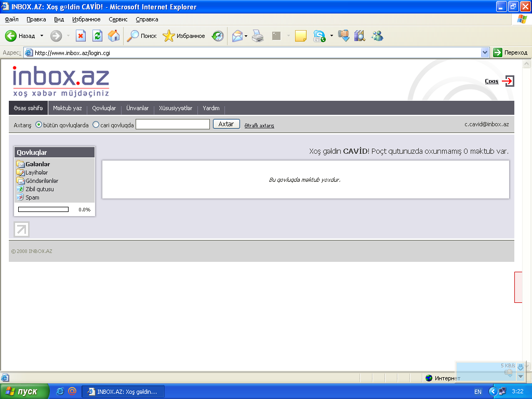Click the network connection tray icon
Screen dimensions: 532x399
502,392
